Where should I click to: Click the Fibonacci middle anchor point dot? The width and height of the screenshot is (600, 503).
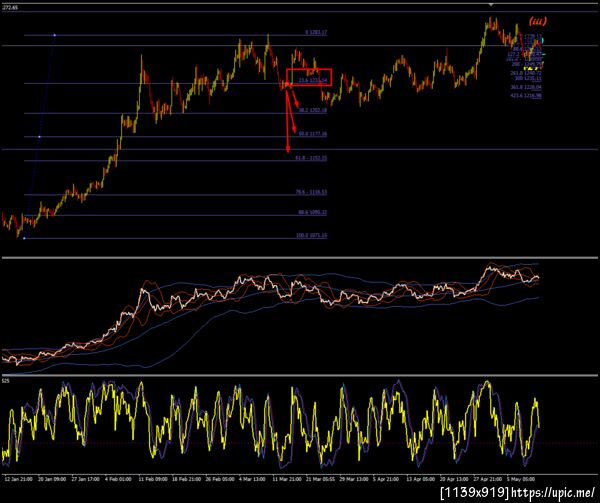click(x=39, y=137)
